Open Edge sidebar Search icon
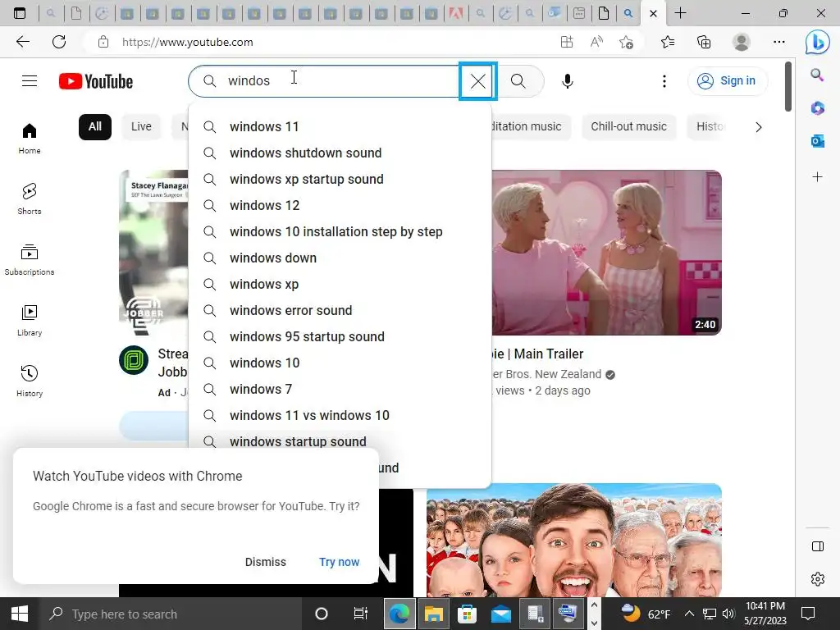The image size is (840, 630). (x=817, y=75)
